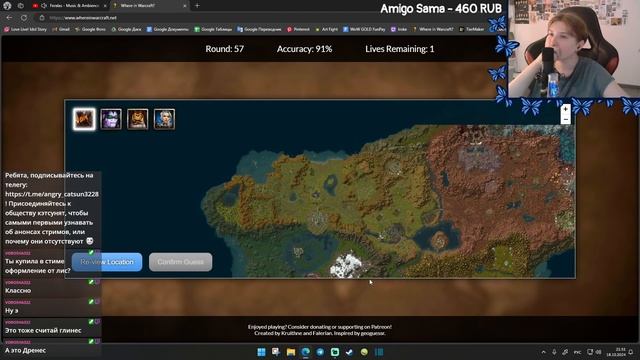Open Steam from taskbar
Screen dimensions: 640x360
coord(349,352)
